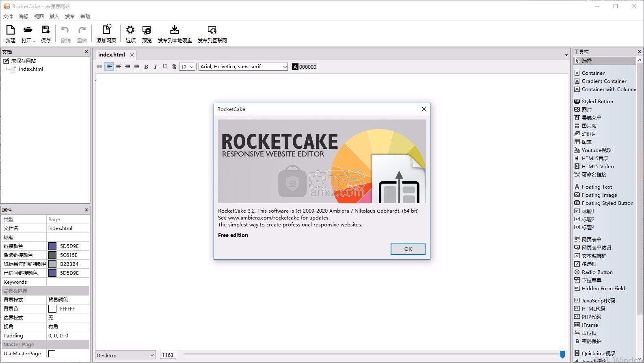Click the 背景色 FFFFFF swatch

click(x=52, y=309)
